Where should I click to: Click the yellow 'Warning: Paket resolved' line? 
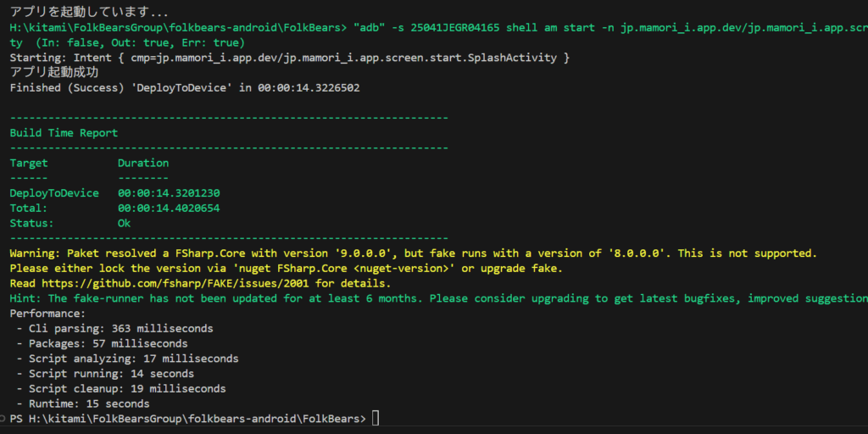pyautogui.click(x=413, y=253)
